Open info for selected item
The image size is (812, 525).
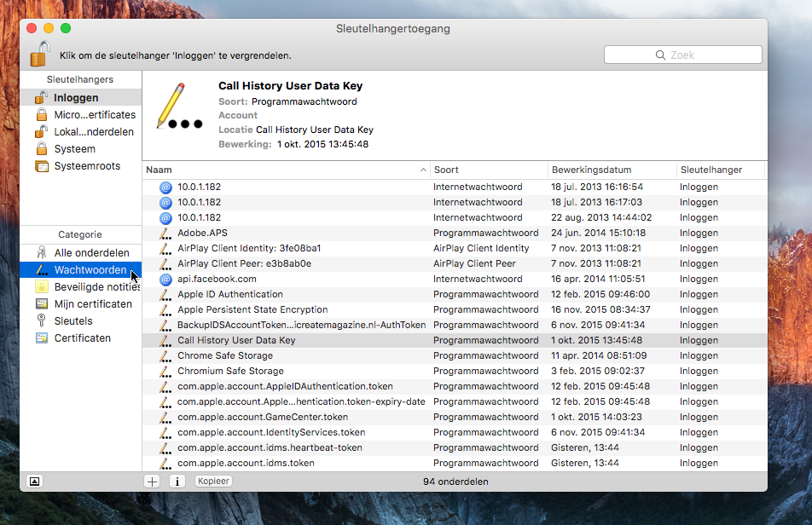(x=177, y=481)
